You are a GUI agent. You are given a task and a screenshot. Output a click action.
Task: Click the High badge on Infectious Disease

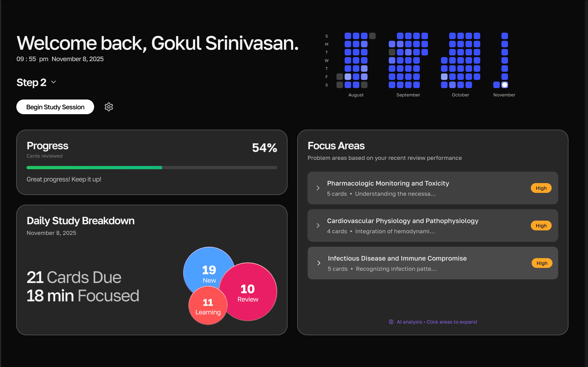coord(542,263)
